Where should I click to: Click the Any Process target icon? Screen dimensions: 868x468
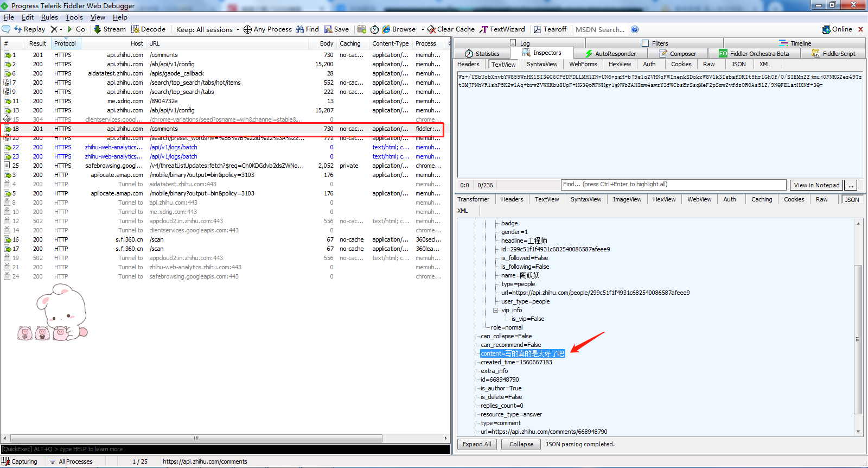247,29
